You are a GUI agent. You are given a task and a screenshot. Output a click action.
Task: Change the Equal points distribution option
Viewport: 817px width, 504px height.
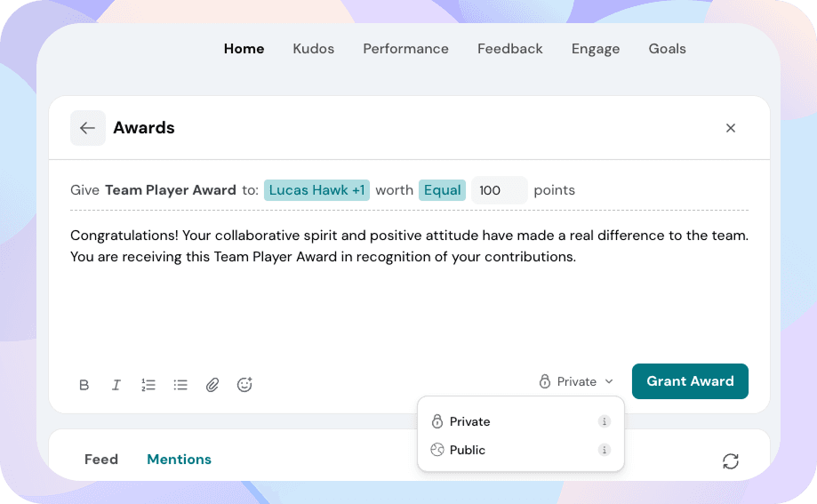tap(443, 190)
